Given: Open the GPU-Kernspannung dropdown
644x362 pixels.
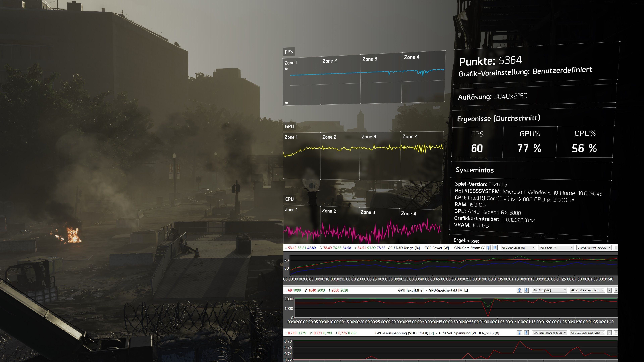Looking at the screenshot, I should pyautogui.click(x=550, y=333).
